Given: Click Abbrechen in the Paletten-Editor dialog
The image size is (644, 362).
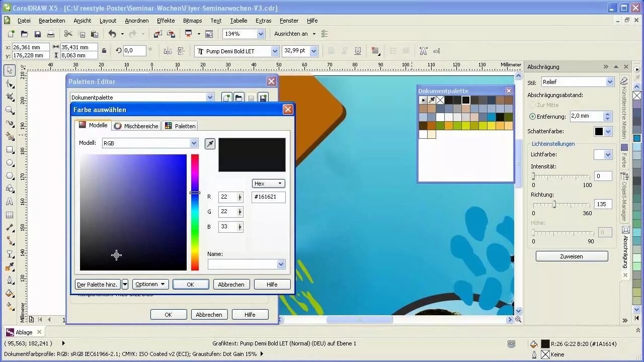Looking at the screenshot, I should [209, 315].
